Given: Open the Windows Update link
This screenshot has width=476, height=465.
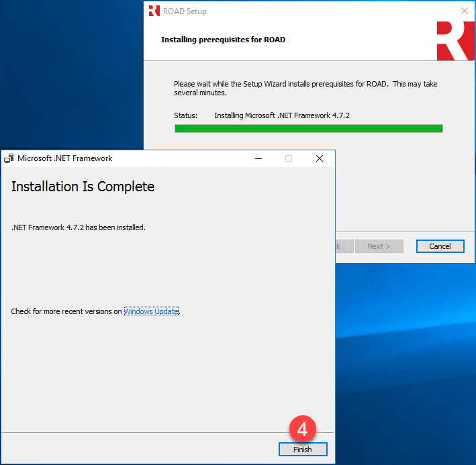Looking at the screenshot, I should pos(152,311).
